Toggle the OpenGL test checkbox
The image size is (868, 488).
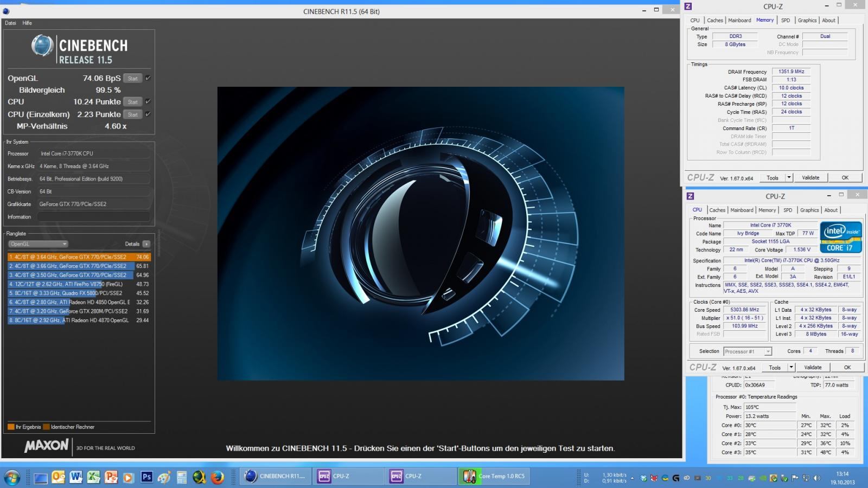[x=148, y=78]
